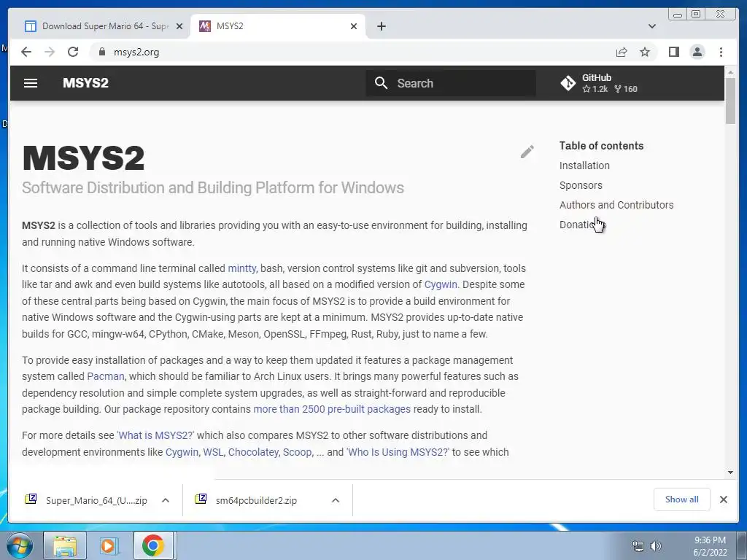This screenshot has width=747, height=560.
Task: Click the msys2.org address bar
Action: tap(352, 52)
